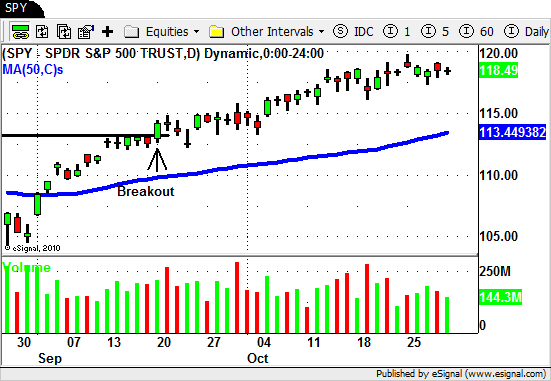Click the 113.449382 moving average value

point(513,132)
